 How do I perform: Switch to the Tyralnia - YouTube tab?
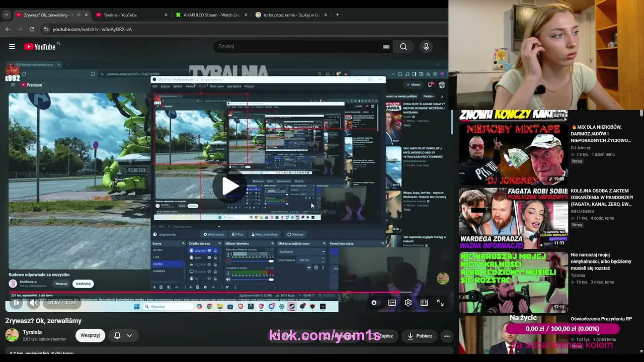tap(132, 15)
